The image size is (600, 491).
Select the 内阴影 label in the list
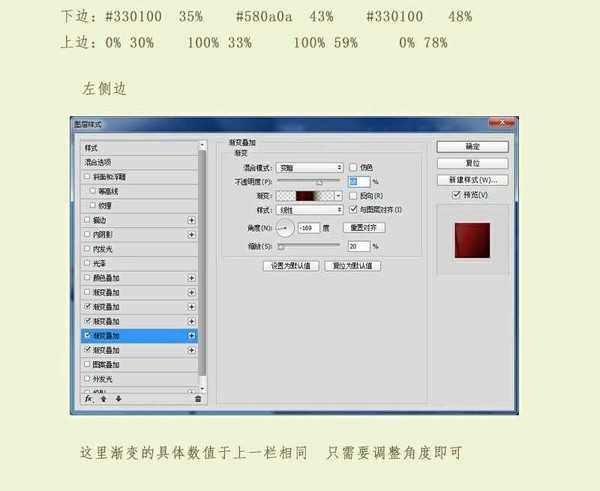(x=103, y=235)
